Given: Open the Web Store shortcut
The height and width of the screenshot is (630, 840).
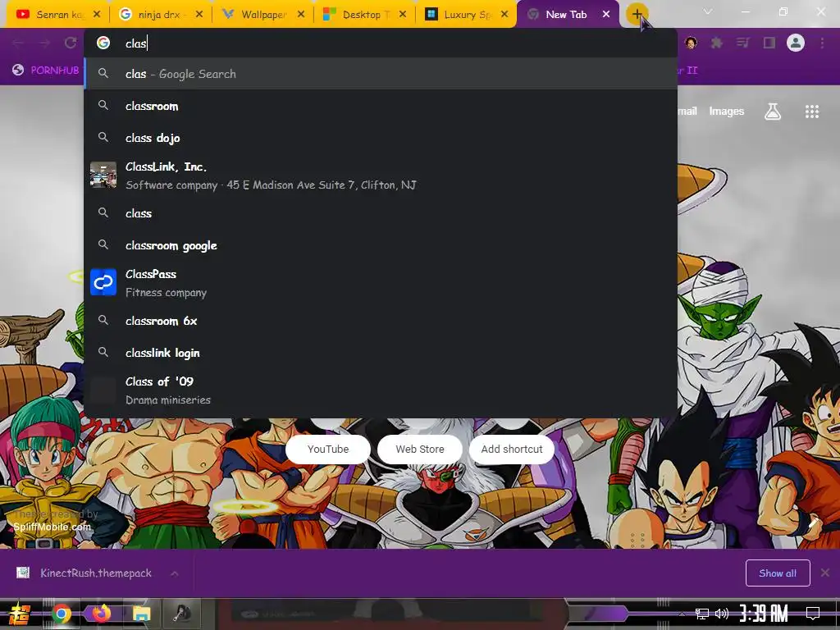Looking at the screenshot, I should click(x=420, y=450).
